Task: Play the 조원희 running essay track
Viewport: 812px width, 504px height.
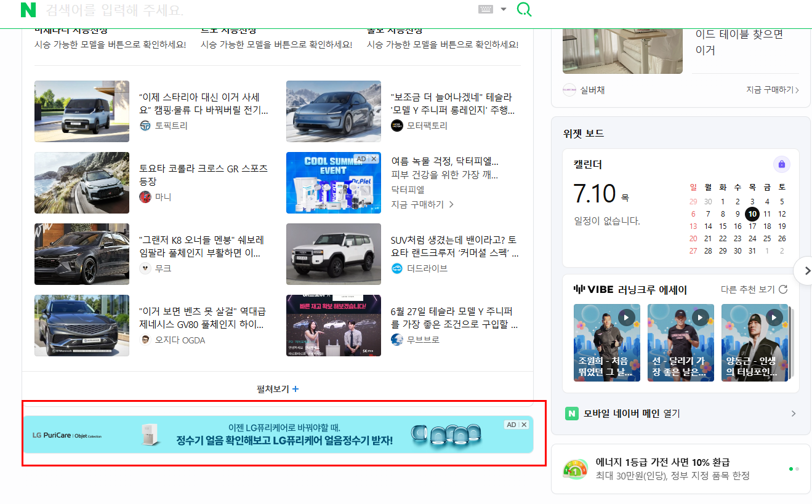Action: (x=627, y=318)
